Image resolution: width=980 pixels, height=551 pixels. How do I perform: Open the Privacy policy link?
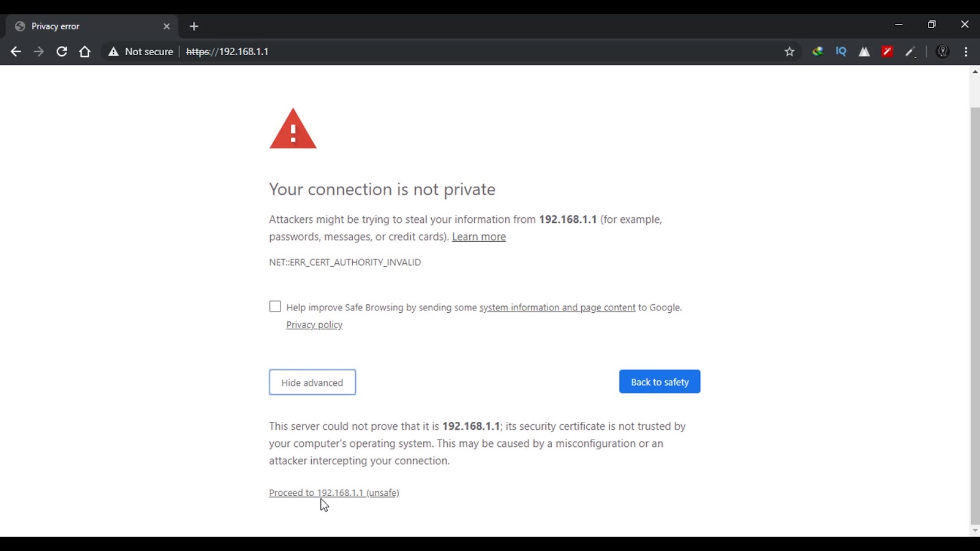[x=314, y=325]
